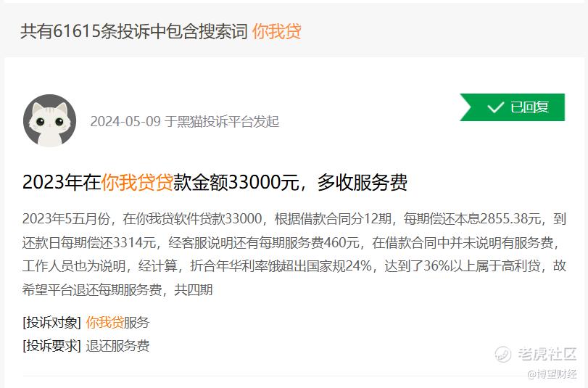Click the 已回复 text label
This screenshot has height=388, width=588.
(529, 107)
